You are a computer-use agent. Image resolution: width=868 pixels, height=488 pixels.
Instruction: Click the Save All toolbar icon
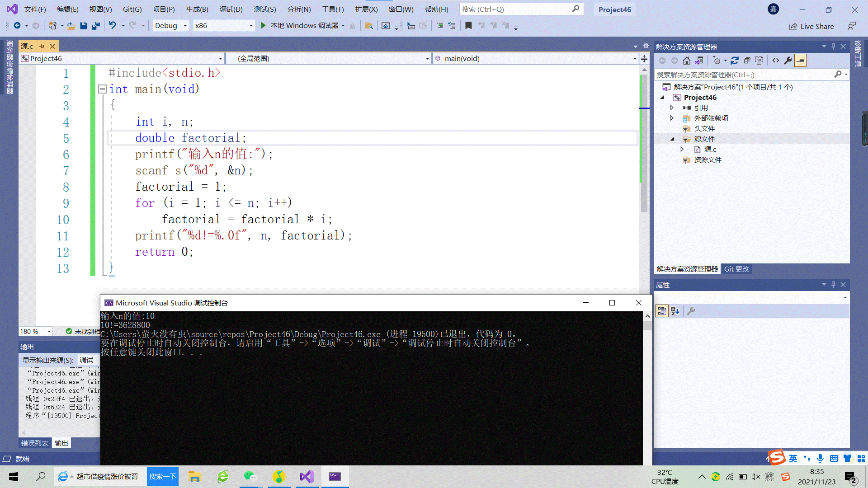pos(95,26)
